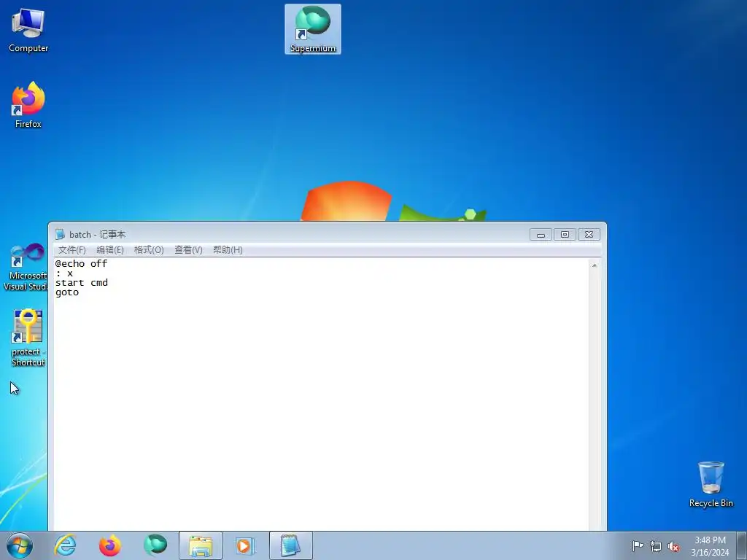Open the 文件(F) menu in Notepad
Viewport: 747px width, 560px height.
tap(72, 250)
